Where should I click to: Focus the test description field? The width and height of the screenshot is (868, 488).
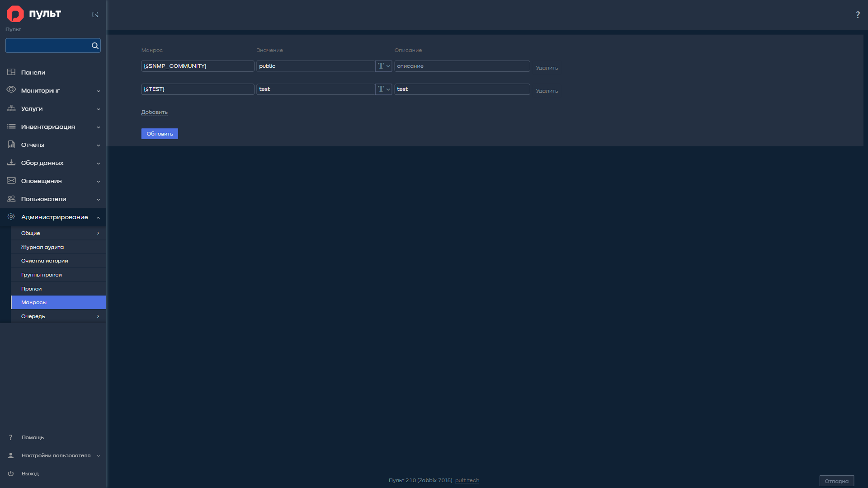[462, 89]
